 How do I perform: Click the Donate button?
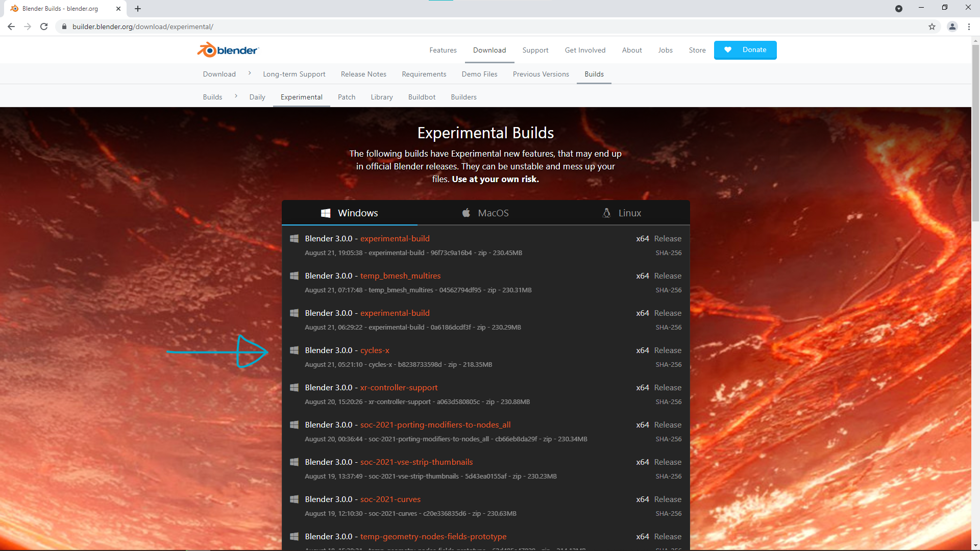[x=745, y=49]
